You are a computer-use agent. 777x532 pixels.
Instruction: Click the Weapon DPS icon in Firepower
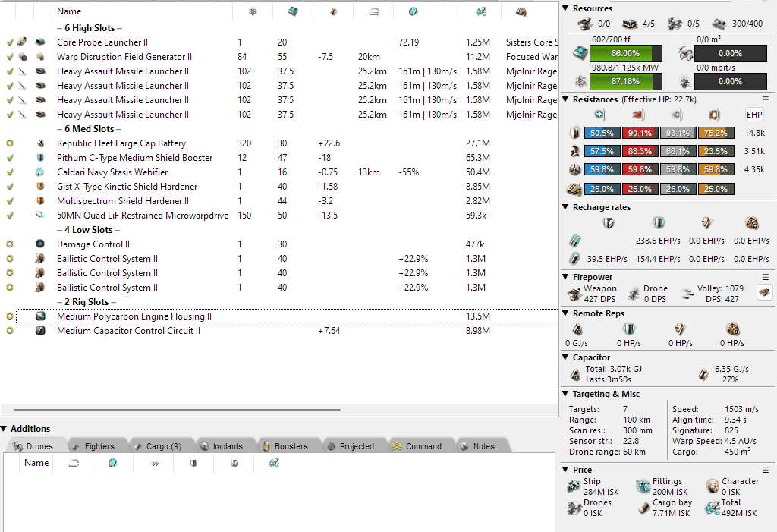click(x=574, y=293)
